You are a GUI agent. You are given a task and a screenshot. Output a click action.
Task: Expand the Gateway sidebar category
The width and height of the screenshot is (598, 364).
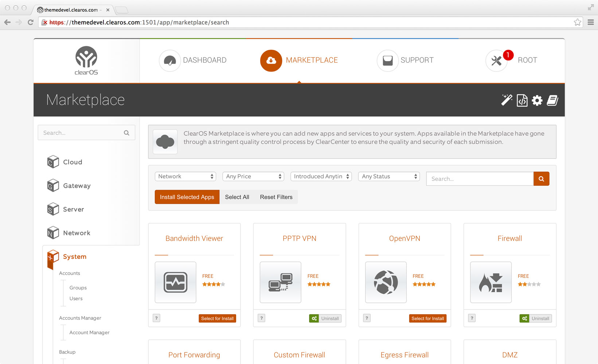click(77, 186)
